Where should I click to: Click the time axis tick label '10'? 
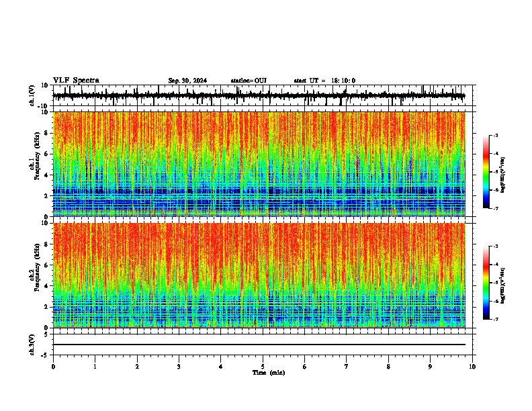click(x=472, y=367)
